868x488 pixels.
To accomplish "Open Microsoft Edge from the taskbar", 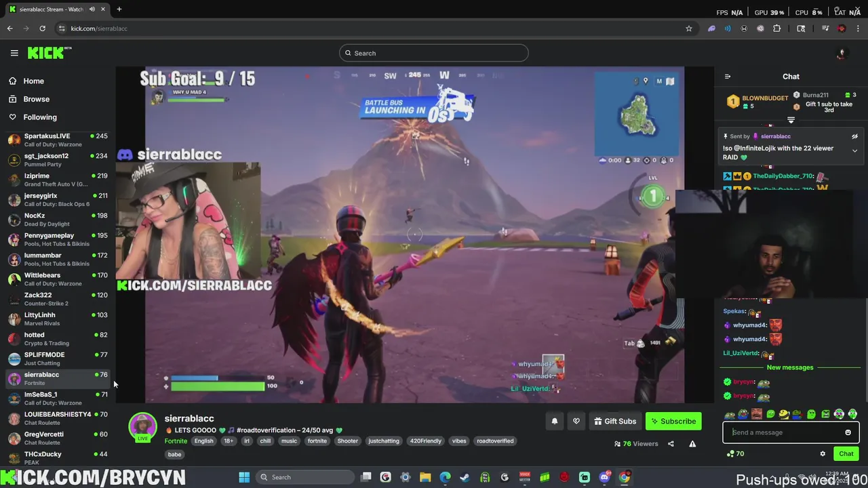I will click(x=445, y=477).
